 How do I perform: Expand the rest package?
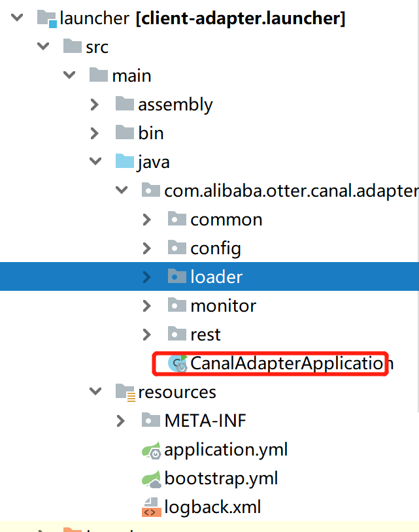click(x=146, y=334)
